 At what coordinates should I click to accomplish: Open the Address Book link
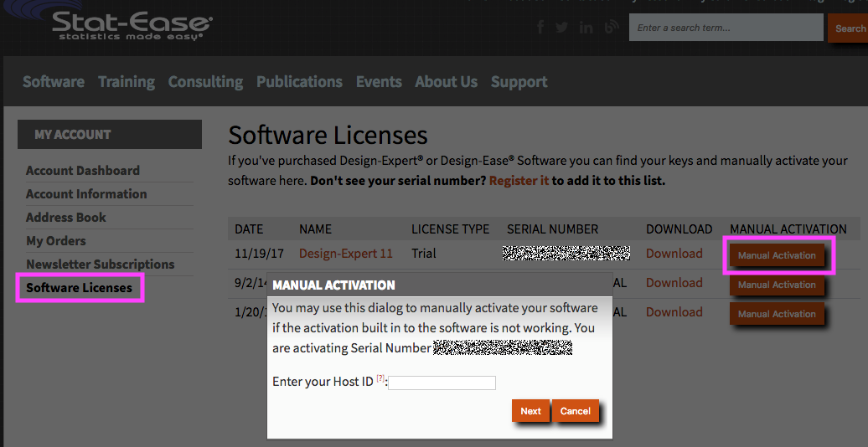point(66,218)
